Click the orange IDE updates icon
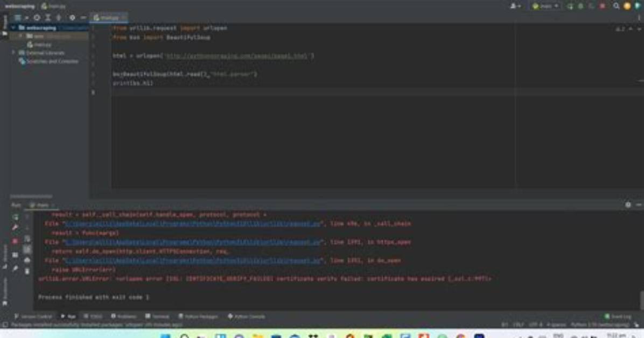Image resolution: width=644 pixels, height=338 pixels. (x=627, y=6)
